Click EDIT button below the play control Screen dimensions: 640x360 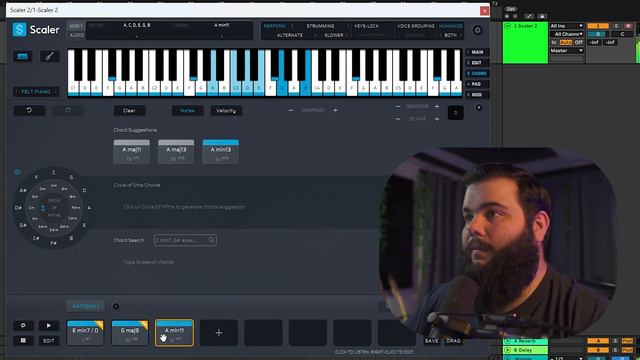pyautogui.click(x=49, y=340)
